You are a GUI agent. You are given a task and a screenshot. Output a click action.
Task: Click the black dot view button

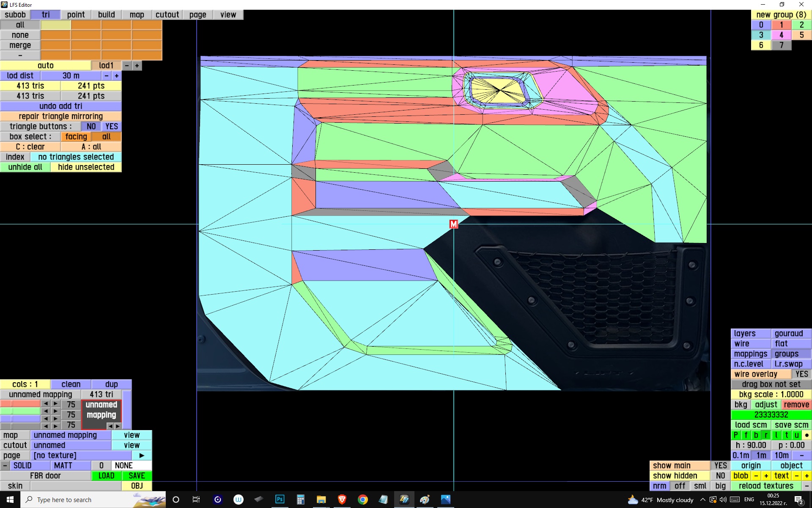[x=807, y=435]
